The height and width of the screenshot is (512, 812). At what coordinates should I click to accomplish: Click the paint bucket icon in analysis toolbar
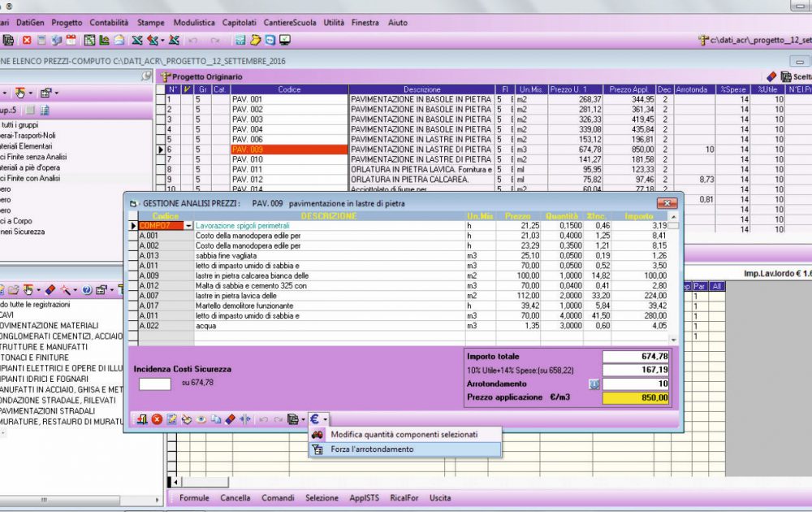tap(187, 419)
